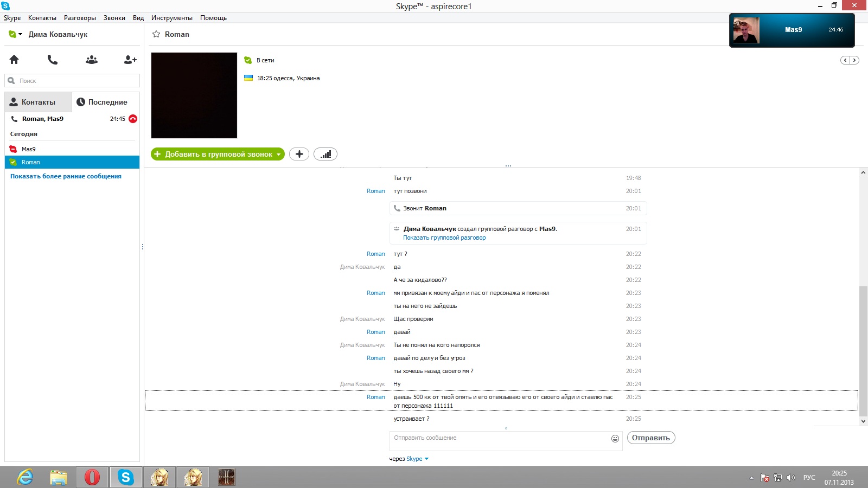This screenshot has height=488, width=868.
Task: Click the Skype taskbar icon
Action: 126,477
